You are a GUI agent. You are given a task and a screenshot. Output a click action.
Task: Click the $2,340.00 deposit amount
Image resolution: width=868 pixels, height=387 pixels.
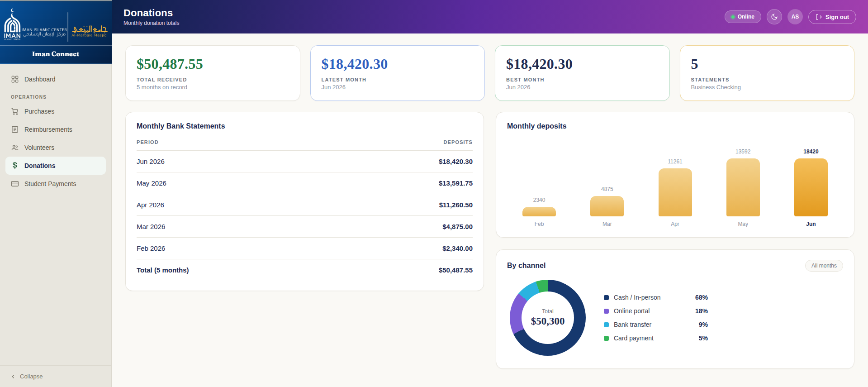[x=457, y=248]
